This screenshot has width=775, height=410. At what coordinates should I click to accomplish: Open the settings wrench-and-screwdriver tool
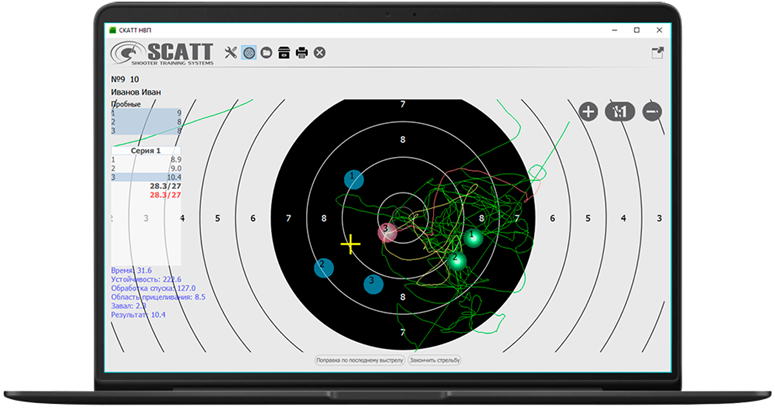coord(231,52)
